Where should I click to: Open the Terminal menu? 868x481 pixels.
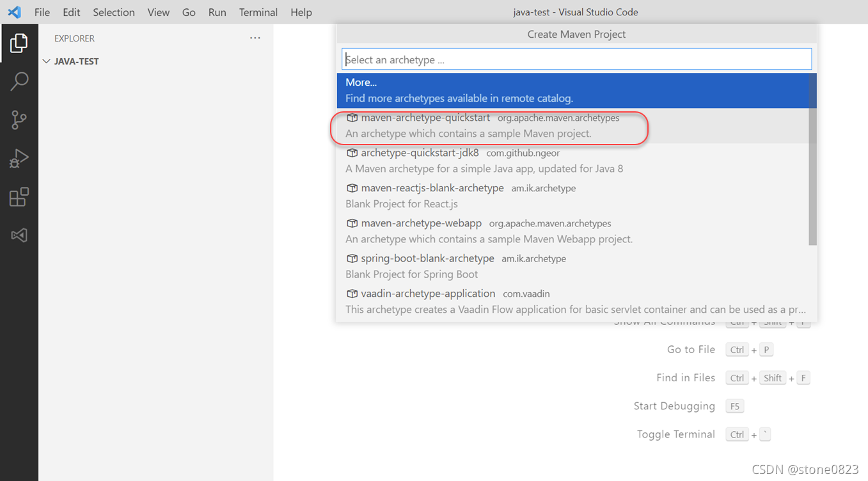click(x=258, y=12)
